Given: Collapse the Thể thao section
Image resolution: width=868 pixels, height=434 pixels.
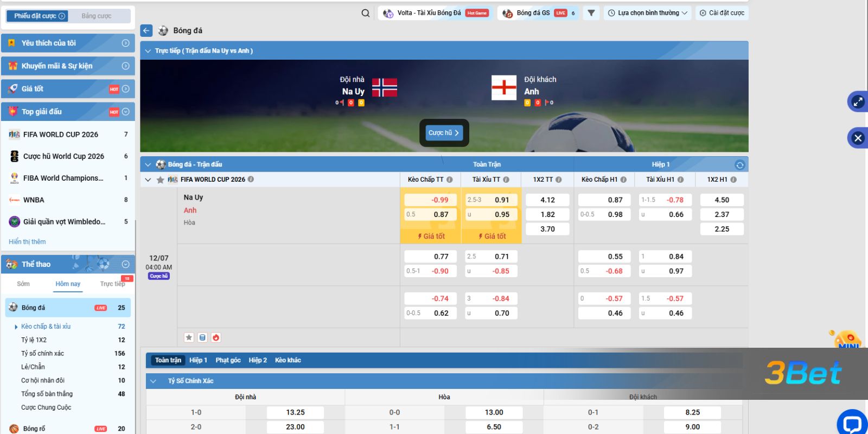Looking at the screenshot, I should (125, 264).
